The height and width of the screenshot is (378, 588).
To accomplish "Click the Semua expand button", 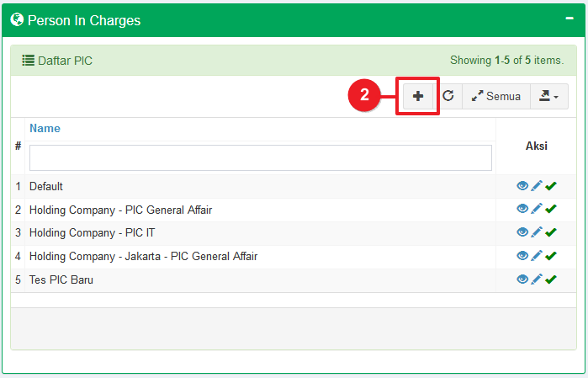I will 495,96.
